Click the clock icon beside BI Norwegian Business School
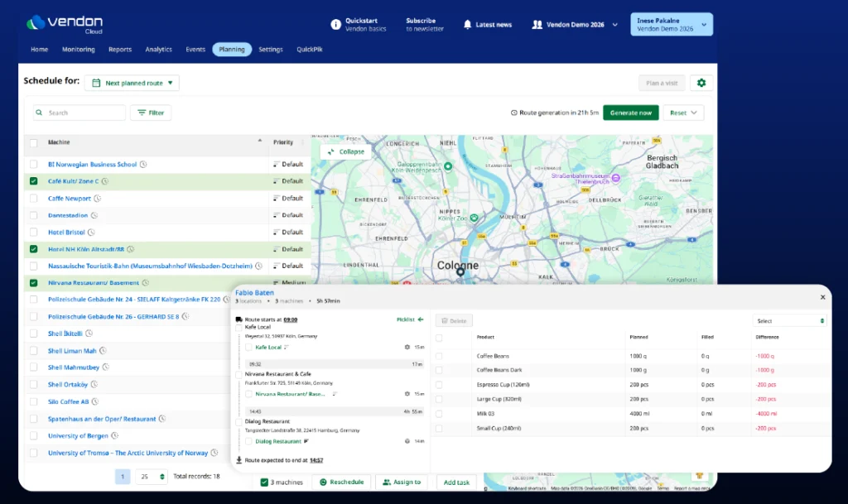This screenshot has width=848, height=504. pyautogui.click(x=143, y=164)
